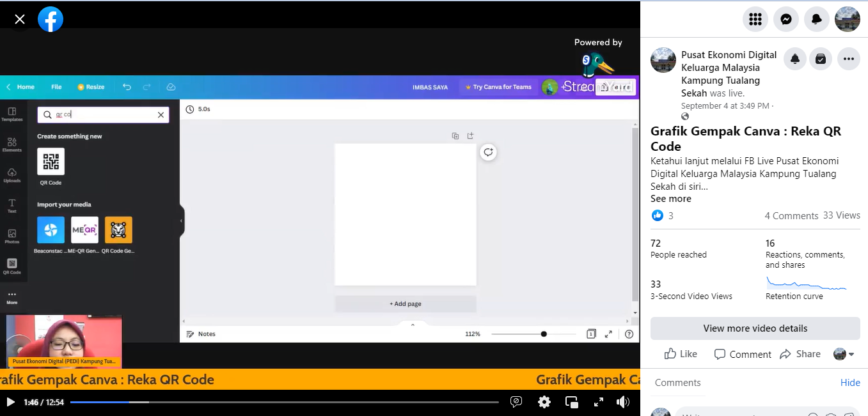Open the page grid view icon

pyautogui.click(x=591, y=334)
